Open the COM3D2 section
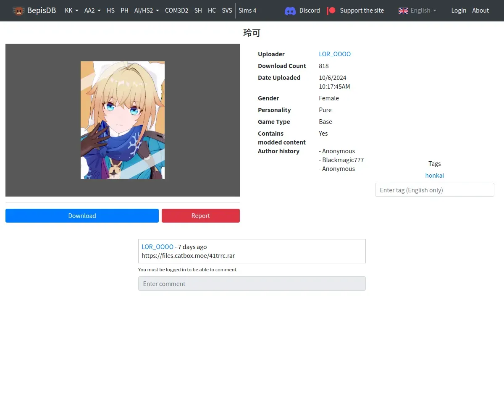This screenshot has height=420, width=504. 176,10
